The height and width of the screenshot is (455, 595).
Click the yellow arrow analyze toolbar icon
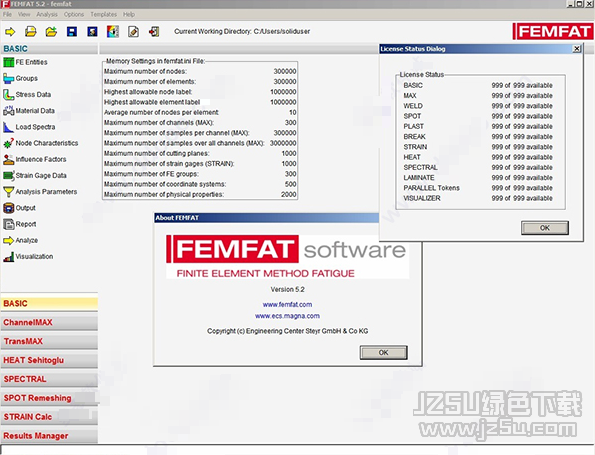[x=10, y=31]
